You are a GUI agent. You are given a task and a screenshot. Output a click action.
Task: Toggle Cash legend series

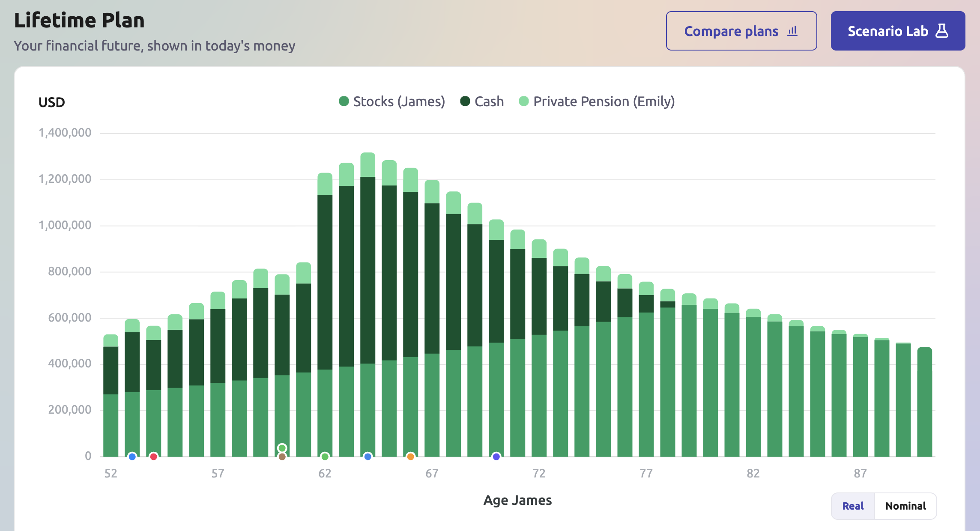coord(482,101)
